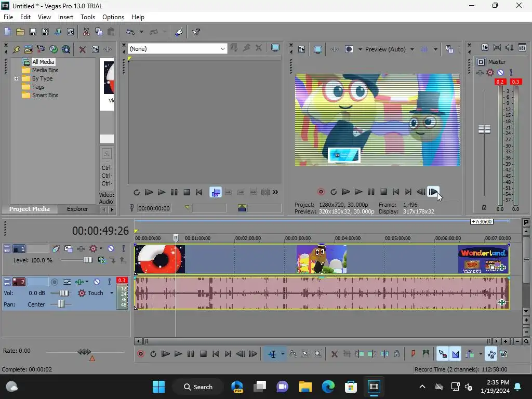
Task: Click the What's This help icon
Action: point(196,32)
